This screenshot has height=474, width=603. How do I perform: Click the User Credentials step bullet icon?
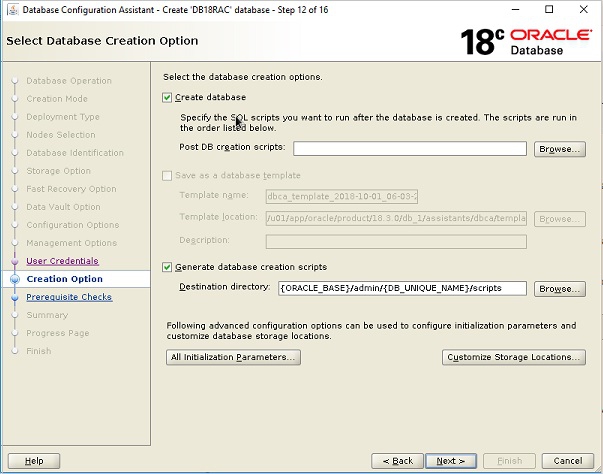[x=15, y=261]
